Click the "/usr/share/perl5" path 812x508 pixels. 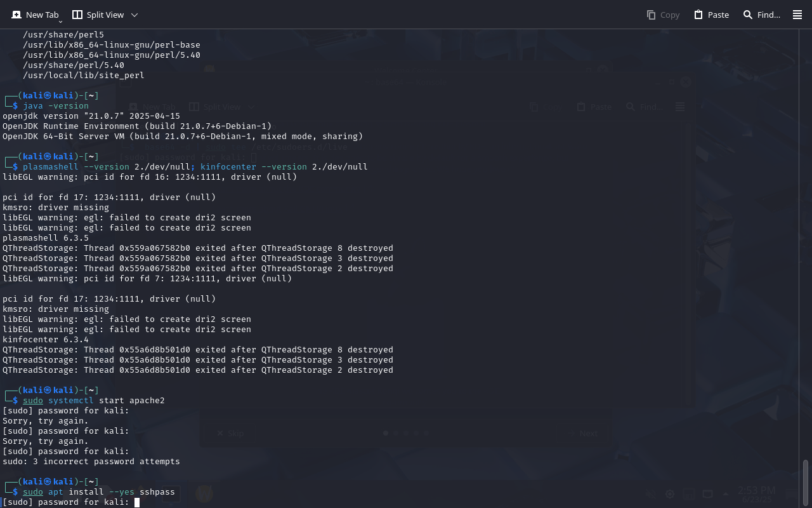point(63,35)
